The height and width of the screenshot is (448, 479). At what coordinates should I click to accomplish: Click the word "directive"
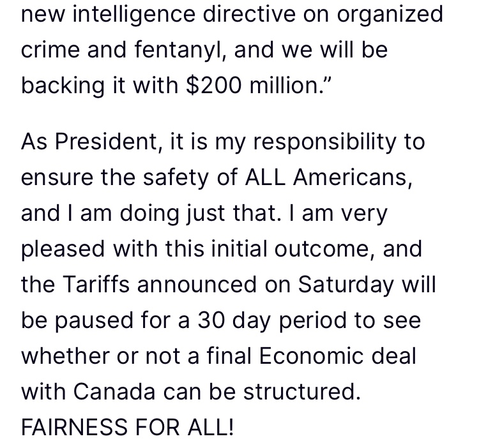pyautogui.click(x=249, y=14)
